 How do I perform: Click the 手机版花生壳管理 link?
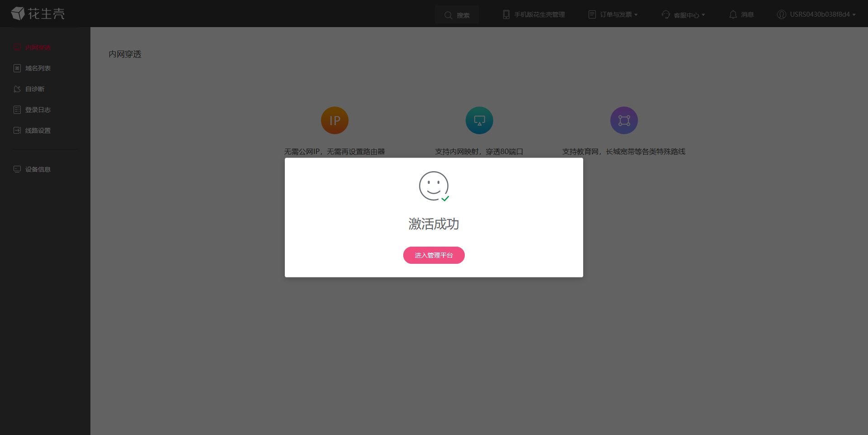539,14
